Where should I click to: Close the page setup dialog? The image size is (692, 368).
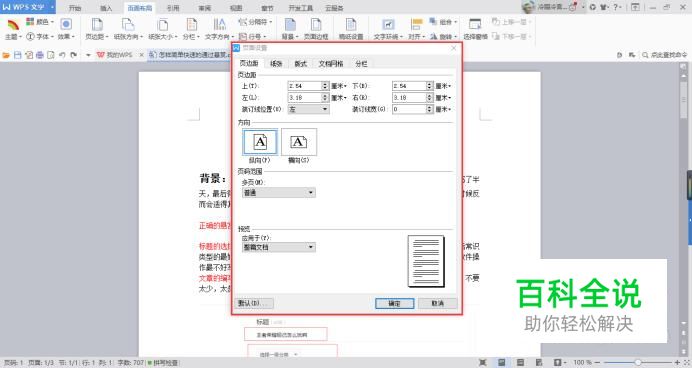(454, 48)
